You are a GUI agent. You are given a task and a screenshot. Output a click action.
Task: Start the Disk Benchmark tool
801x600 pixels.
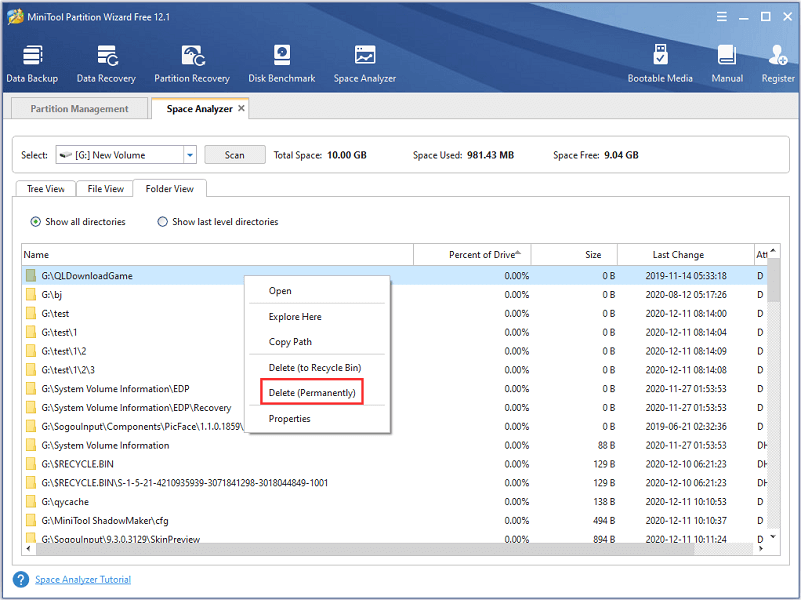281,63
